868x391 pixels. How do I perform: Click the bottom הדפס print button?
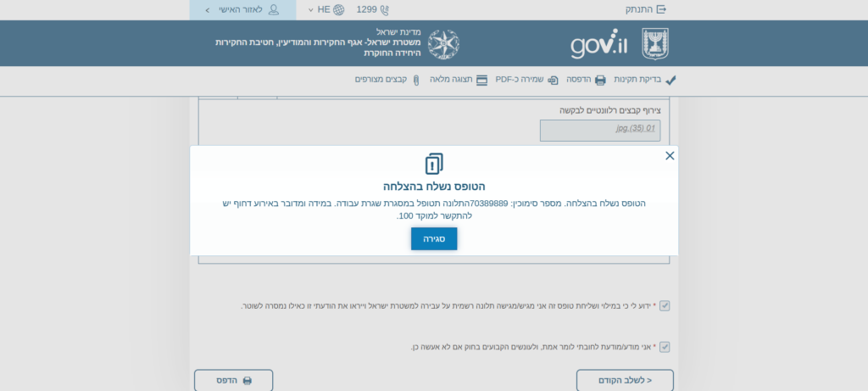(234, 381)
